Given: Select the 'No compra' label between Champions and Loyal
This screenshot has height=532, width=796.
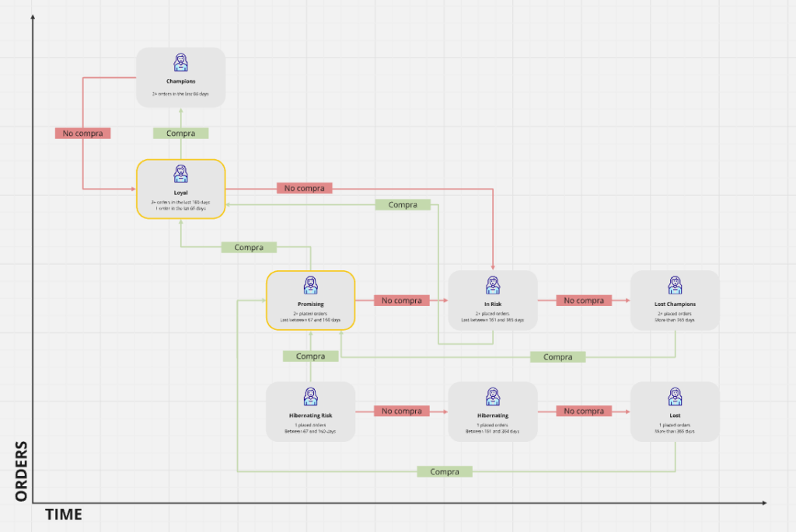Looking at the screenshot, I should click(x=82, y=134).
